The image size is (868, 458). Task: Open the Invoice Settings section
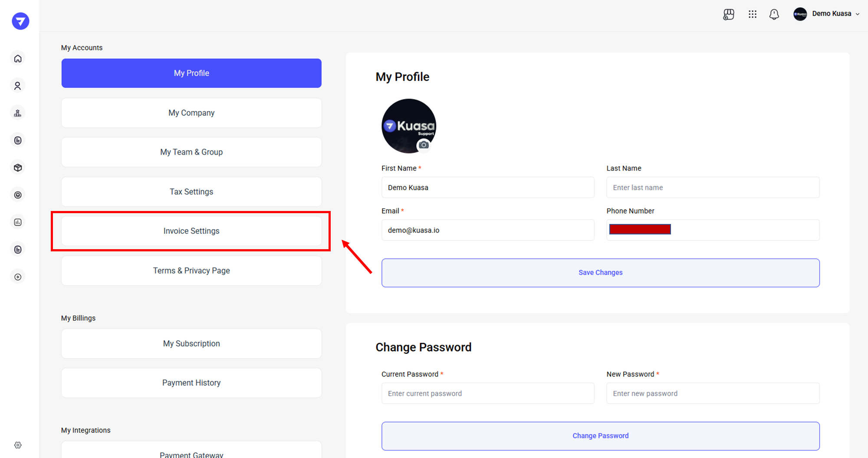[x=191, y=231]
